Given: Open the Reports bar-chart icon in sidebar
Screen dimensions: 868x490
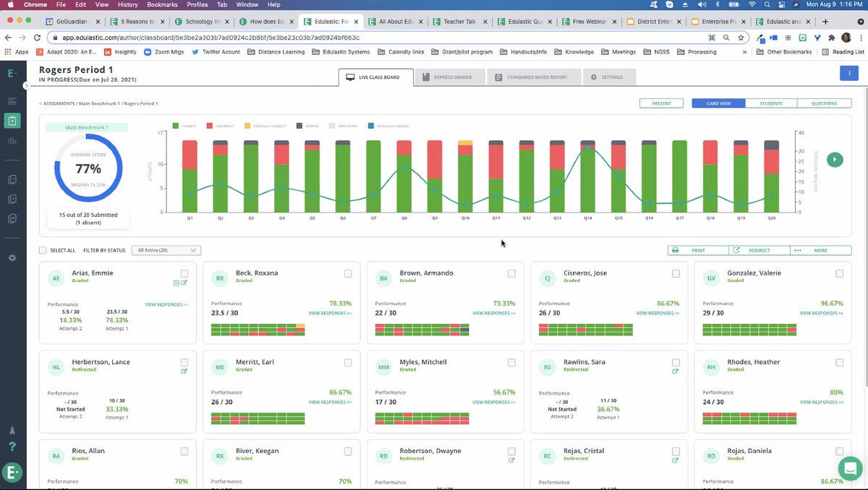Looking at the screenshot, I should pos(12,140).
